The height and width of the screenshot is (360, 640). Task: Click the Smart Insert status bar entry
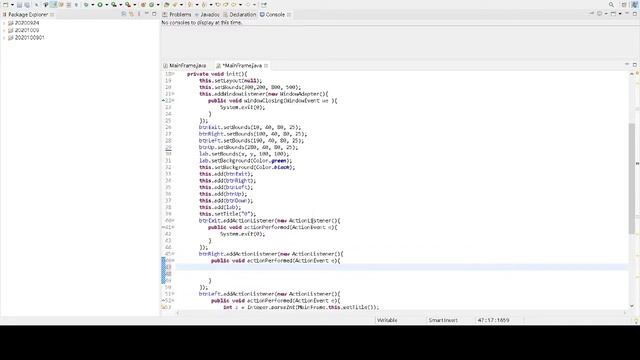point(443,320)
